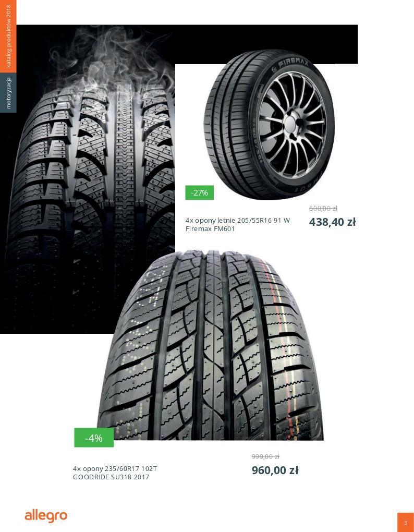Open the GOODRIDE SU318 2017 tires title
This screenshot has height=532, width=414.
point(115,473)
